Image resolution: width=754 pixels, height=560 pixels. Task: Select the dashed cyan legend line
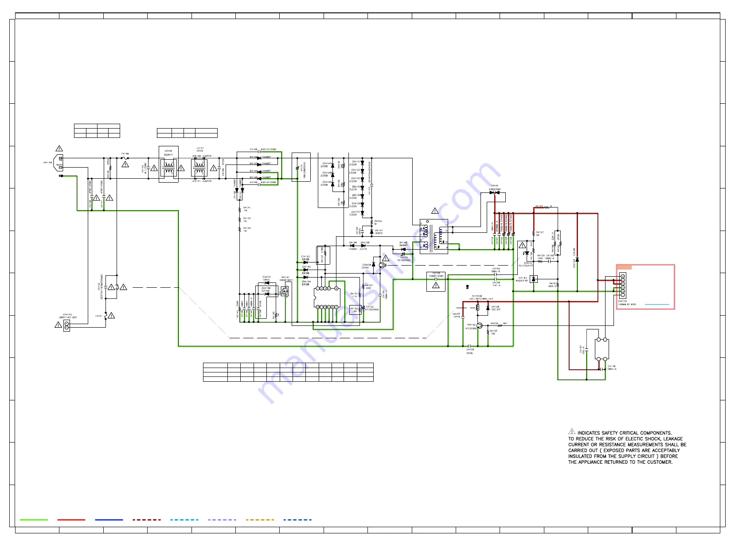[x=184, y=520]
